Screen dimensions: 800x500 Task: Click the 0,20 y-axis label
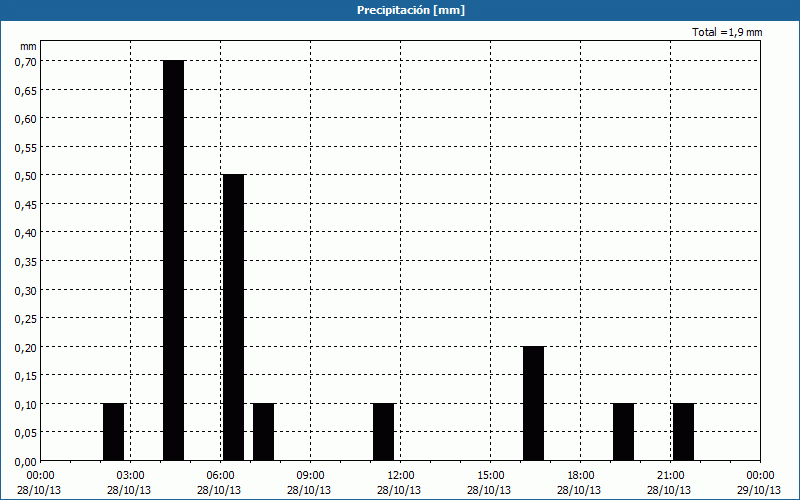coord(25,347)
